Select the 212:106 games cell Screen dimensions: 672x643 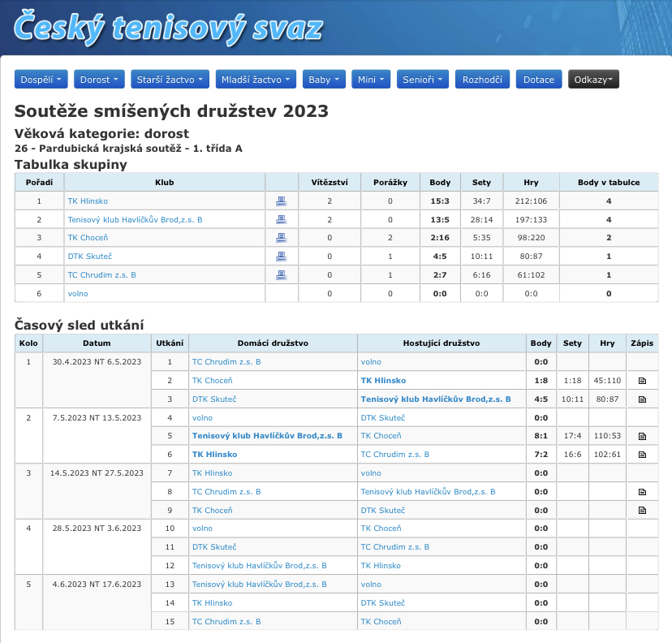[531, 201]
